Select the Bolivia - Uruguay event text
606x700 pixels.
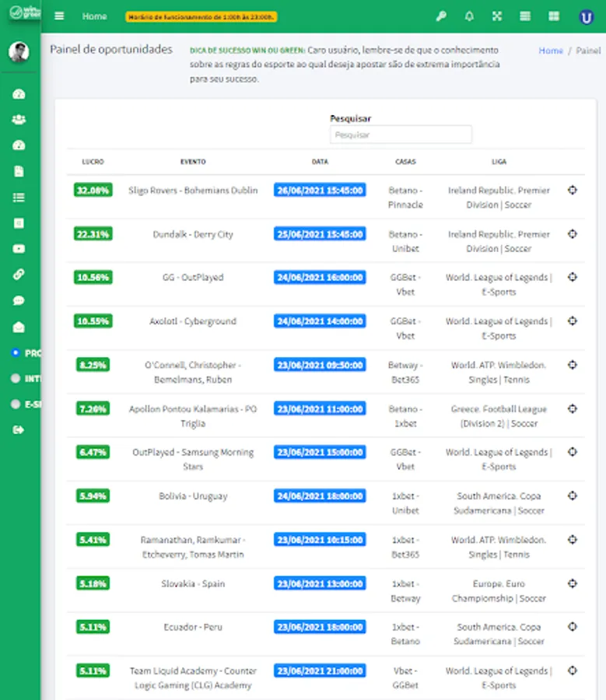click(193, 496)
